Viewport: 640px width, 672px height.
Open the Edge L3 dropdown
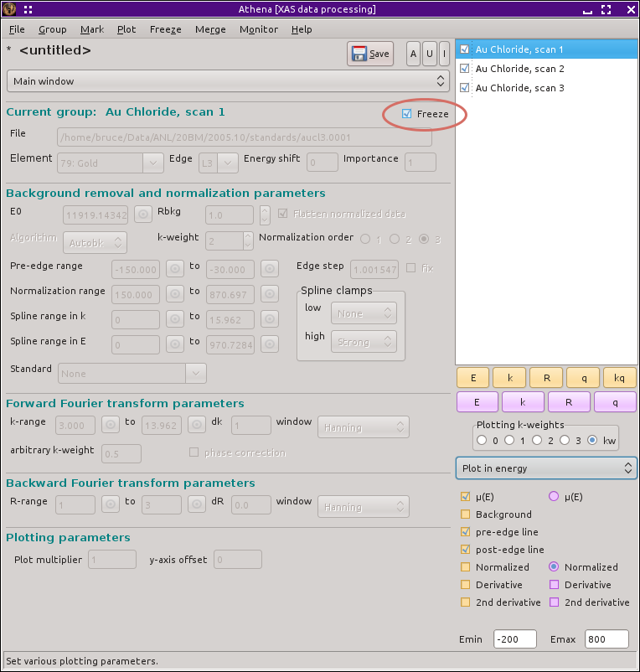219,163
